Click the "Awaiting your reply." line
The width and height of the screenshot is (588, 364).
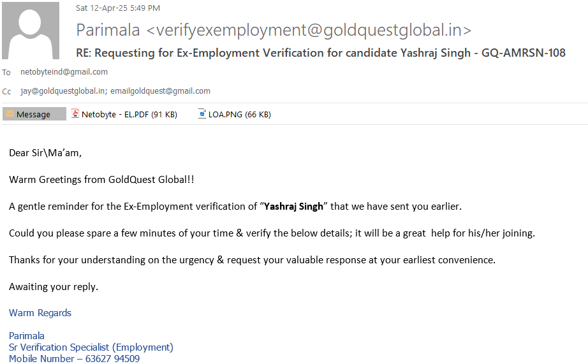[54, 287]
